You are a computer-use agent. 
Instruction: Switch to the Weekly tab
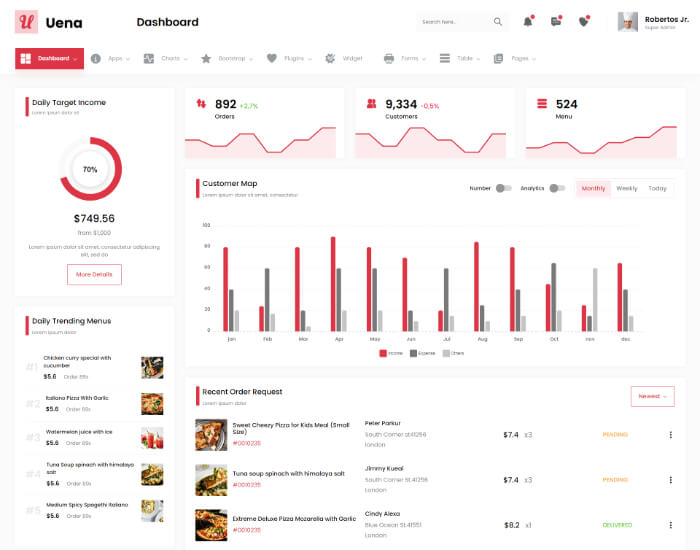coord(626,188)
